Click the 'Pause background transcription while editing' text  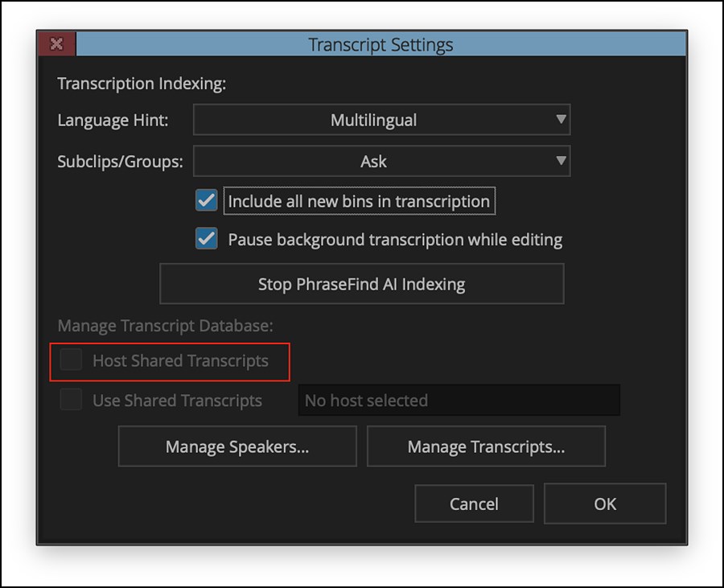click(395, 240)
